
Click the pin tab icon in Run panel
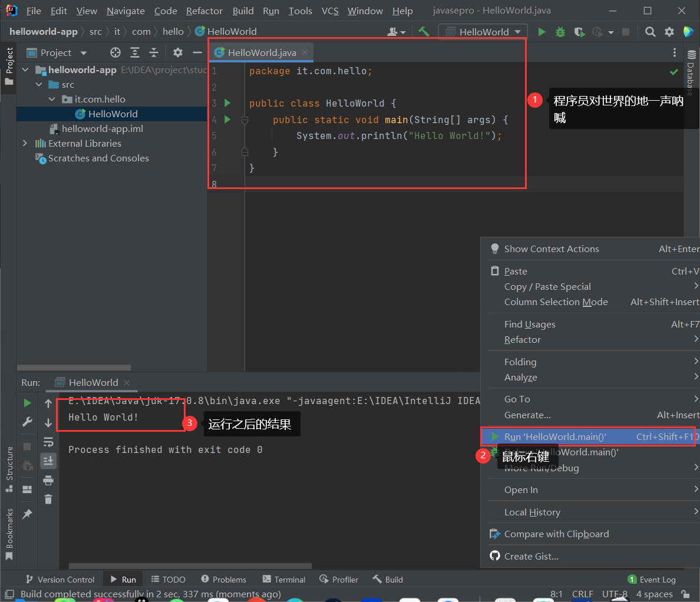[27, 514]
